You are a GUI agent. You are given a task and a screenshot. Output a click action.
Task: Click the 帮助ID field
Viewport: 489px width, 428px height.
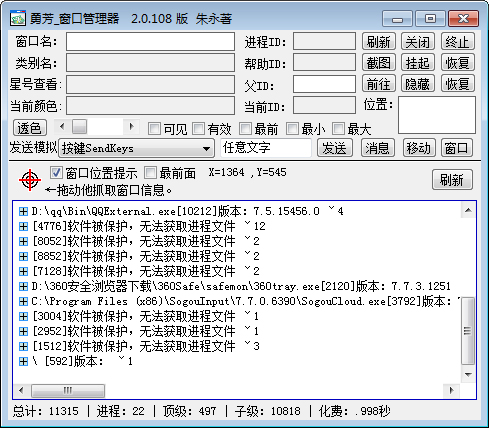pyautogui.click(x=324, y=63)
